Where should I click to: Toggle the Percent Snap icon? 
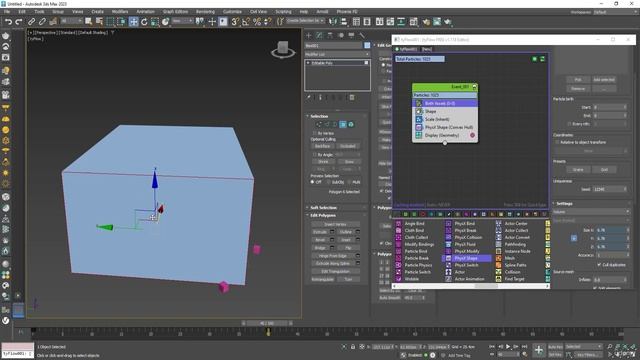coord(257,22)
